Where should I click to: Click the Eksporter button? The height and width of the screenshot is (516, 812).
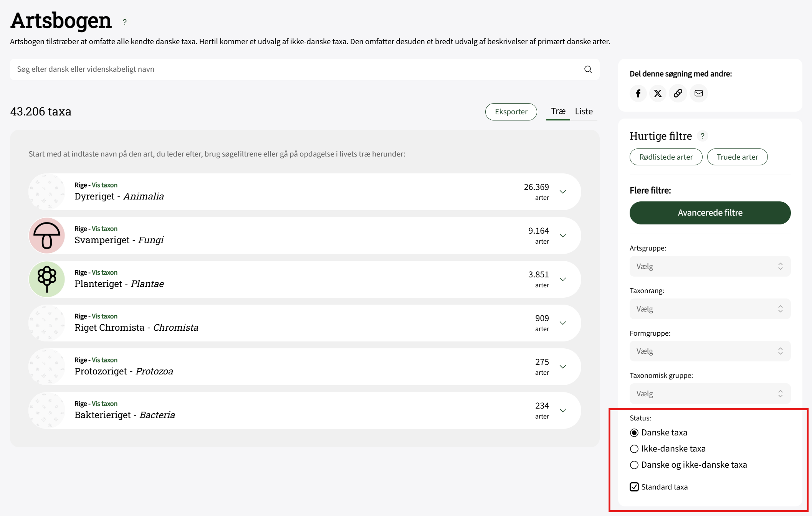click(511, 112)
